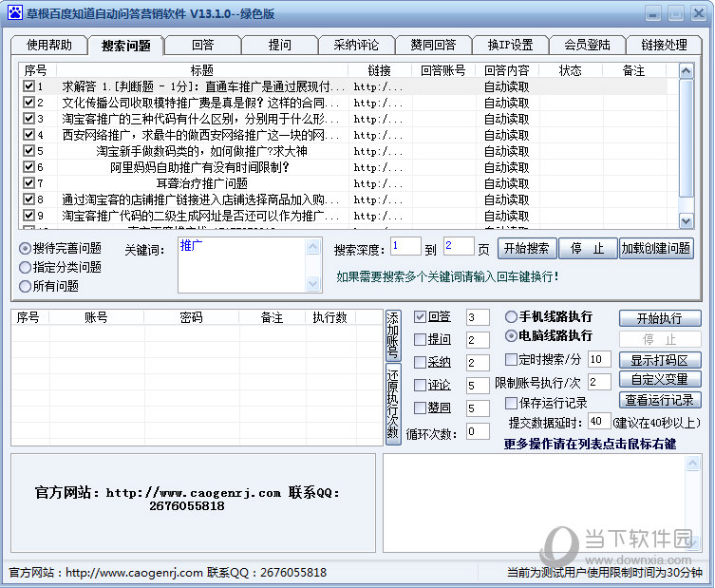The image size is (715, 588).
Task: Click 查看运行记录 button
Action: [660, 400]
